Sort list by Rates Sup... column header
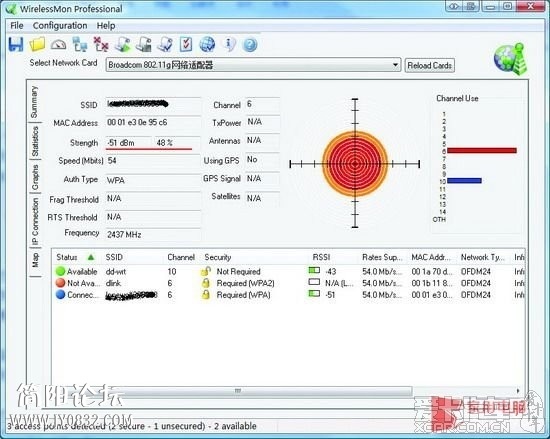 pos(382,257)
